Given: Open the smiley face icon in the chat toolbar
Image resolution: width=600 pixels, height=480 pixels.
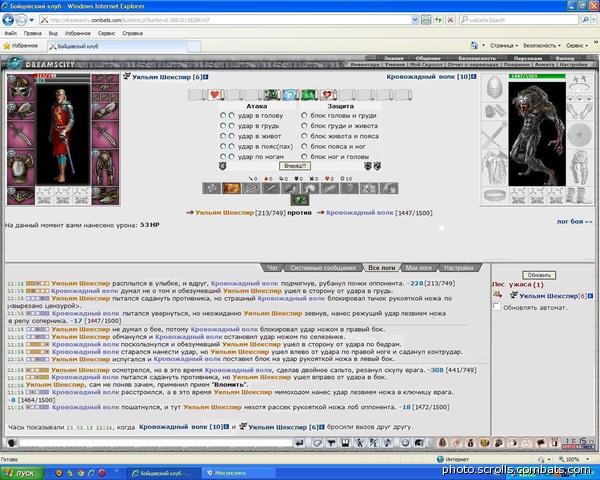Looking at the screenshot, I should click(x=405, y=443).
